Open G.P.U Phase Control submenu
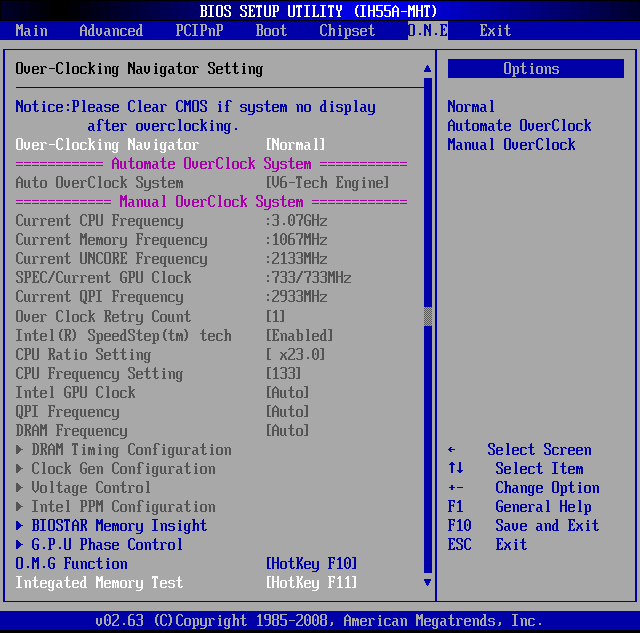The width and height of the screenshot is (640, 633). point(107,544)
